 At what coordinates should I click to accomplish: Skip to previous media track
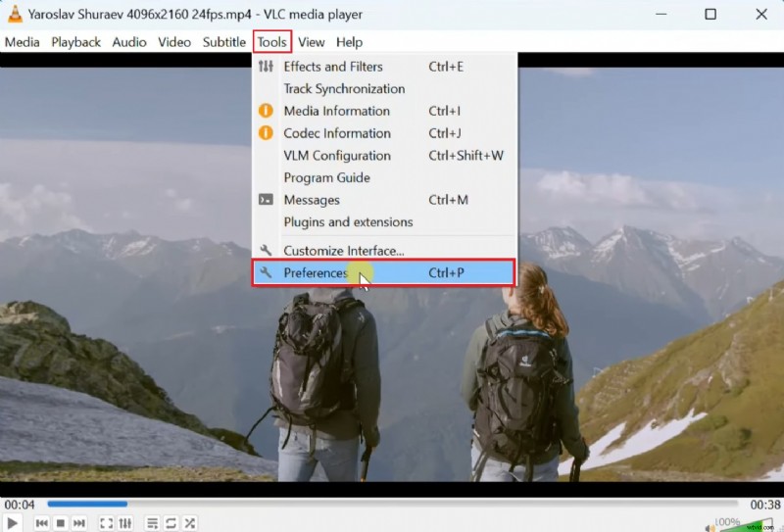click(42, 523)
